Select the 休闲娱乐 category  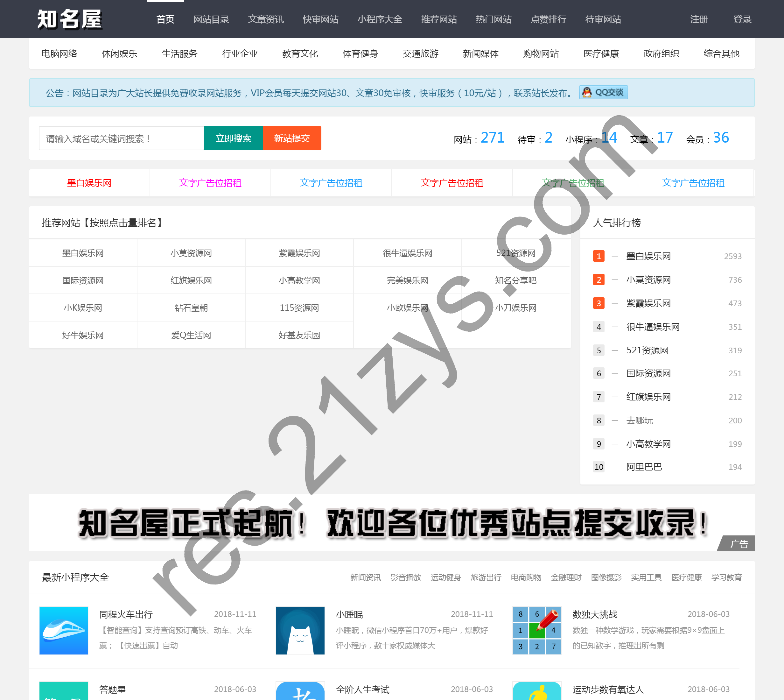tap(120, 53)
